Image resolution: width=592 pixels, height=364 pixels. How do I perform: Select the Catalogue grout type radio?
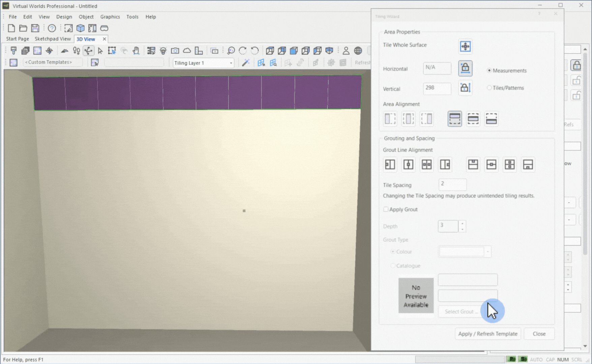coord(393,266)
